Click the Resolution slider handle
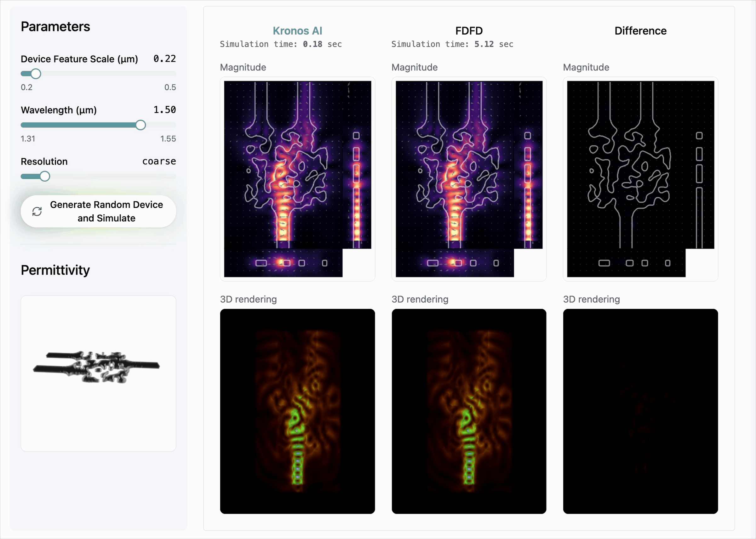This screenshot has height=539, width=756. 45,176
